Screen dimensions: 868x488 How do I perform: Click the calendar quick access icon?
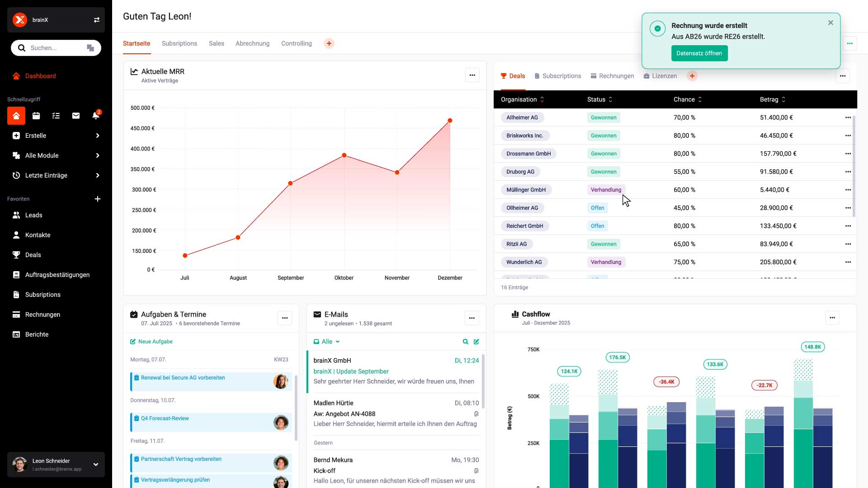pos(36,116)
